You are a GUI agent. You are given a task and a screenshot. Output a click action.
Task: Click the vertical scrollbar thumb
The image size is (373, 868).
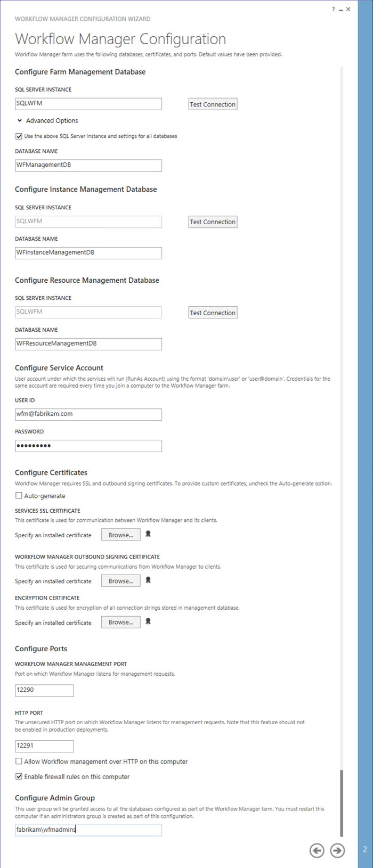[x=342, y=803]
